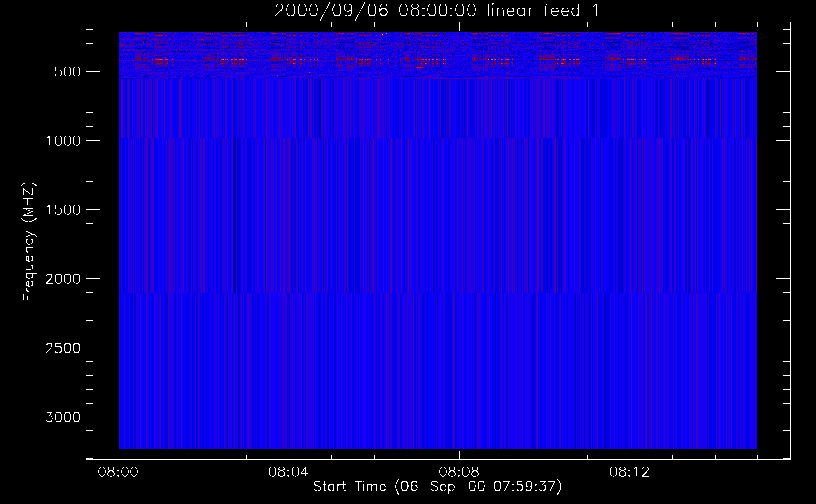
Task: Click the 2500 frequency tick label
Action: click(63, 348)
